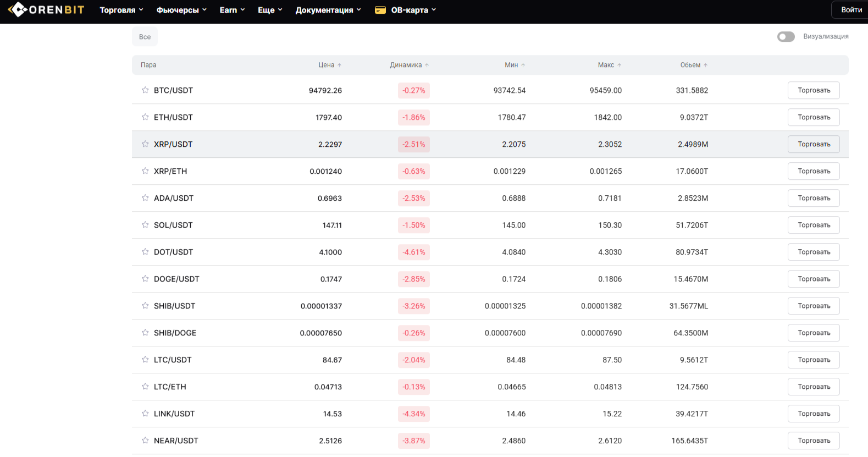Click the star beside SHIB/DOGE
Screen dimensions: 868x457
[145, 332]
